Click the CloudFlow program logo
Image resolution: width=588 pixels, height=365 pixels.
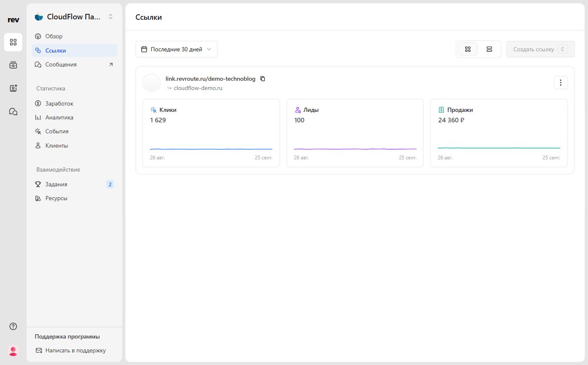tap(39, 17)
